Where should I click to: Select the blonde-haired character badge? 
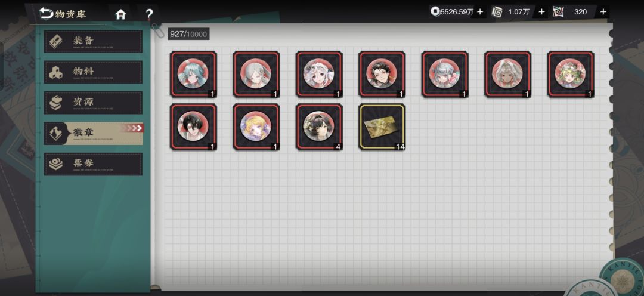256,127
